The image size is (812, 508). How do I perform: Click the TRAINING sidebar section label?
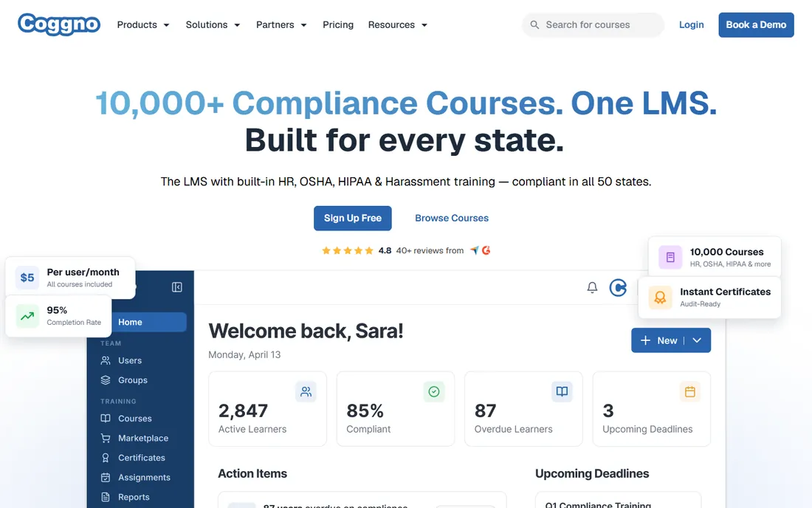pos(118,402)
